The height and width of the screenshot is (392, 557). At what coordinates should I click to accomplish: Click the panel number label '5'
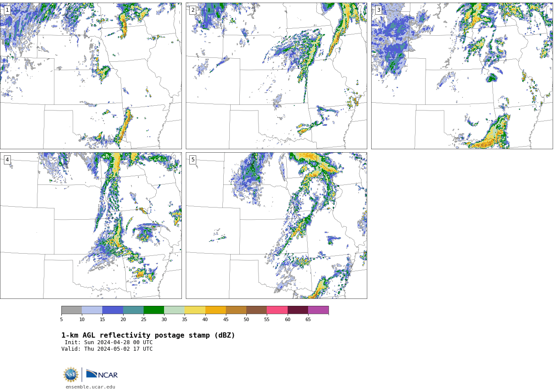tap(193, 160)
